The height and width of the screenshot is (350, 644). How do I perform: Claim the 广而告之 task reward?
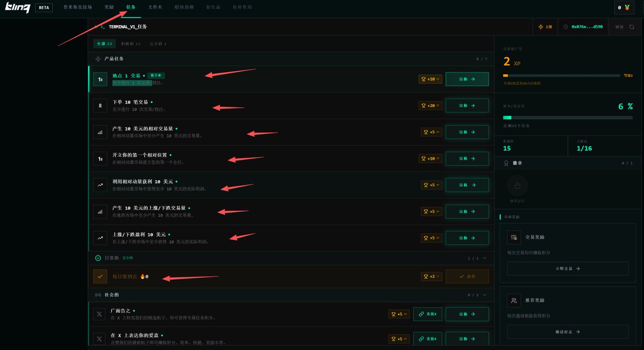pos(467,314)
